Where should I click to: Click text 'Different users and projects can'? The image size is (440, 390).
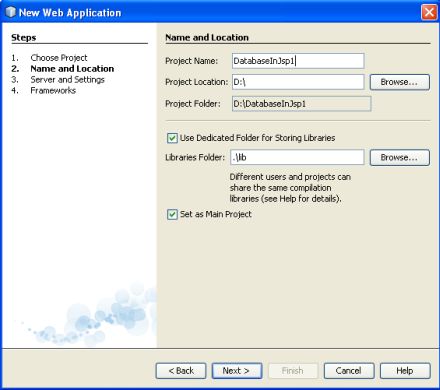point(290,177)
